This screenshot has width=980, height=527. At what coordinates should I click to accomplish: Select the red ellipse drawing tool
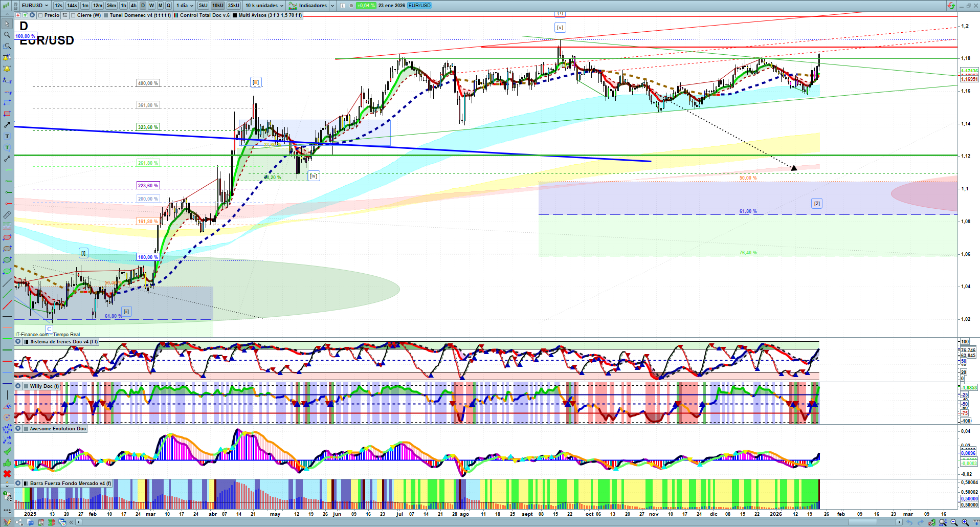(x=7, y=237)
